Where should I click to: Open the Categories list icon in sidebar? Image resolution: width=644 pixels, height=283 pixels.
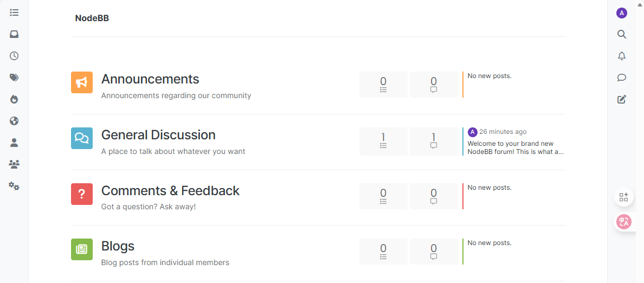click(x=14, y=12)
